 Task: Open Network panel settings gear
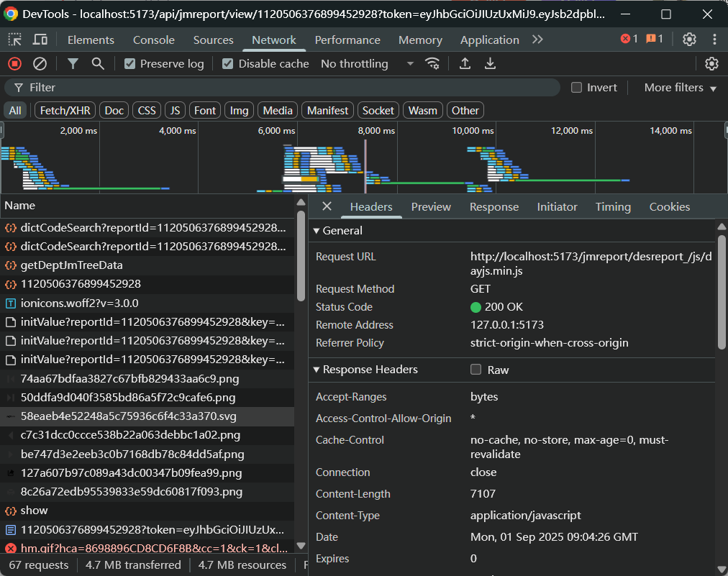click(711, 63)
